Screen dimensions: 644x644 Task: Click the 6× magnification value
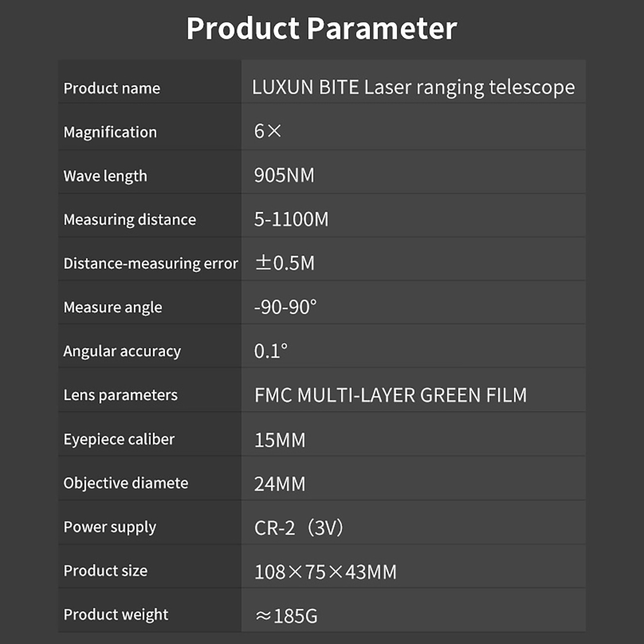(x=267, y=131)
